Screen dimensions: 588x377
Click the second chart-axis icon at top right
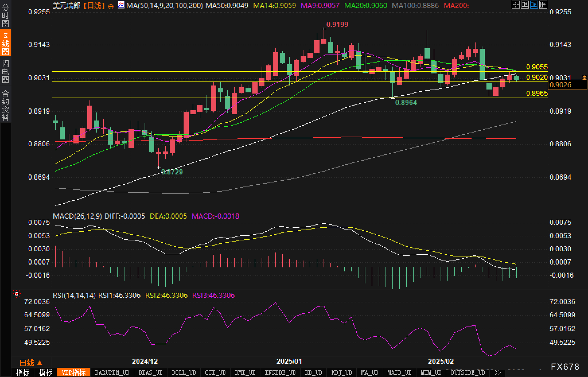coord(525,5)
